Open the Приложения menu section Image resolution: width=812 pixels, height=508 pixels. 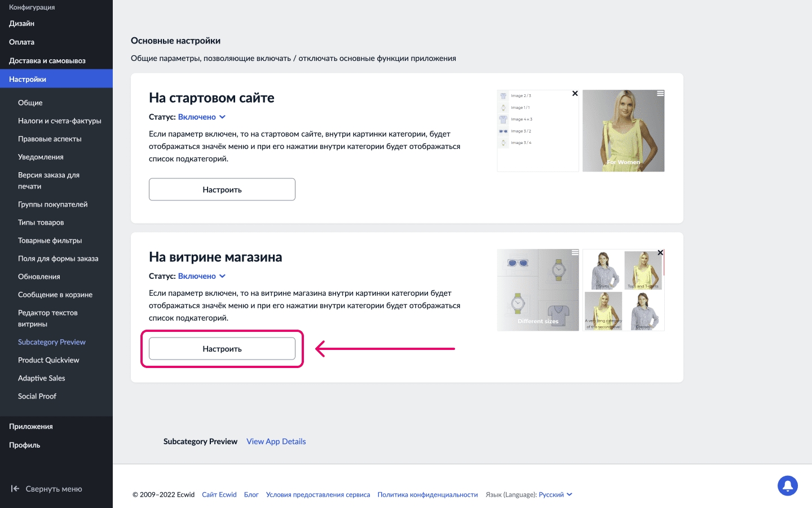click(x=31, y=427)
